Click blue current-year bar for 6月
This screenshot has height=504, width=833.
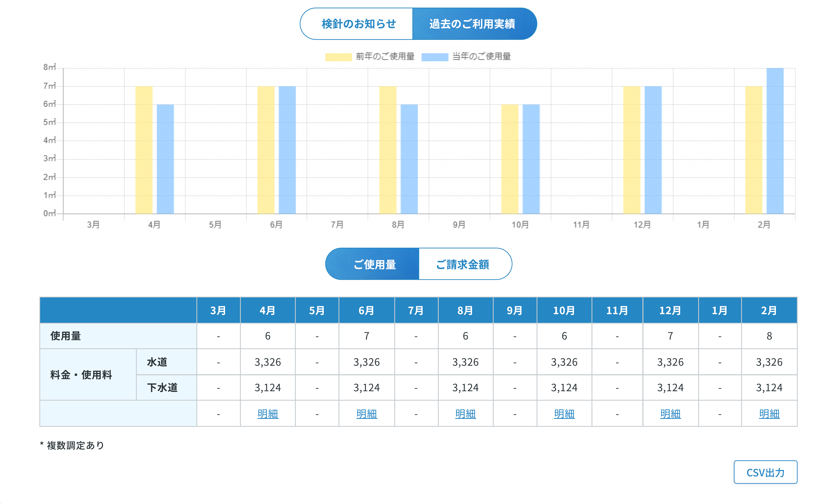click(287, 150)
